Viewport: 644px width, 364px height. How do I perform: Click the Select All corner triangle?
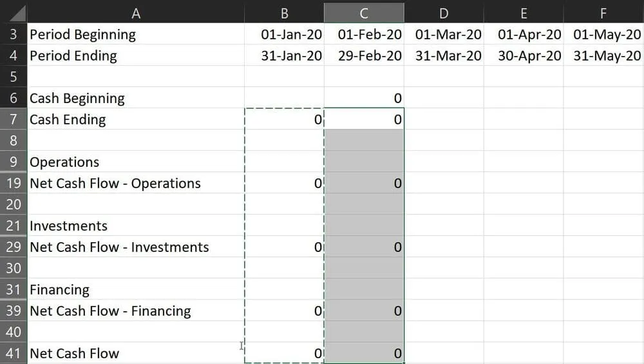coord(13,13)
